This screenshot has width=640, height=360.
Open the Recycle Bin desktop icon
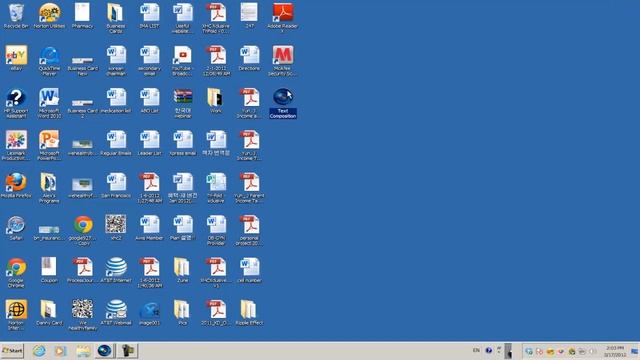[16, 16]
